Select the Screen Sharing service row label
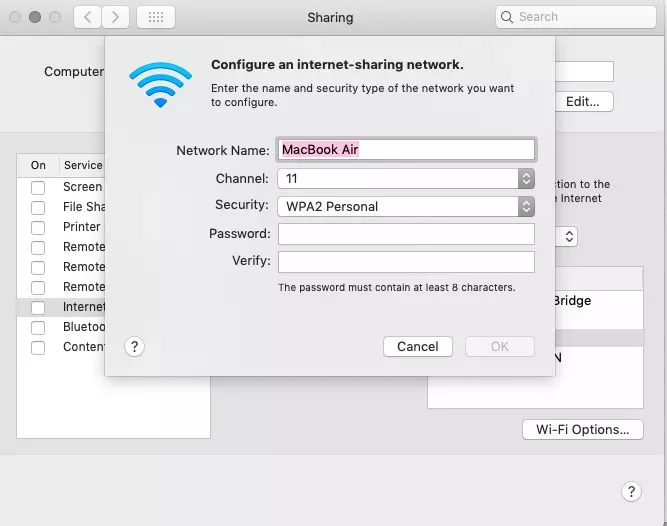Screen dimensions: 667x526 pos(83,187)
